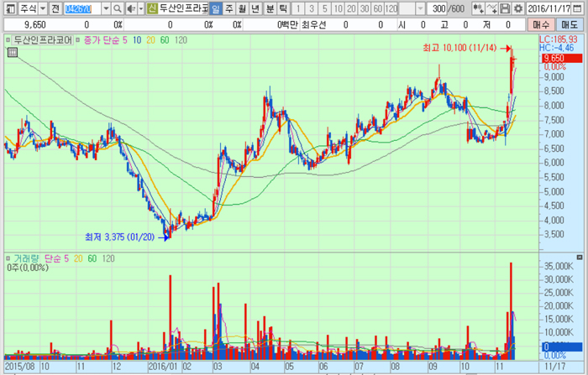Viewport: 588px width, 375px height.
Task: Switch to 주 (weekly) chart period
Action: pyautogui.click(x=228, y=8)
